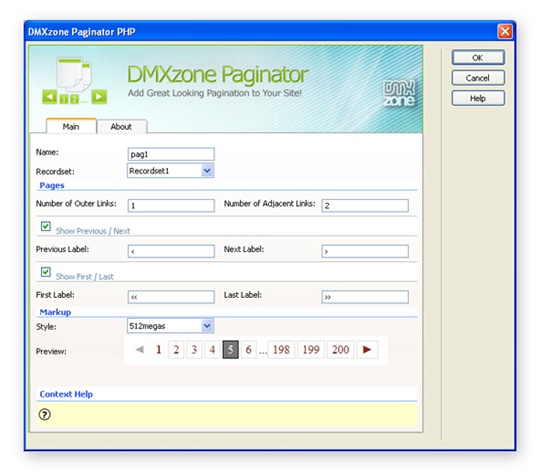
Task: Select page 1 in the preview
Action: 158,350
